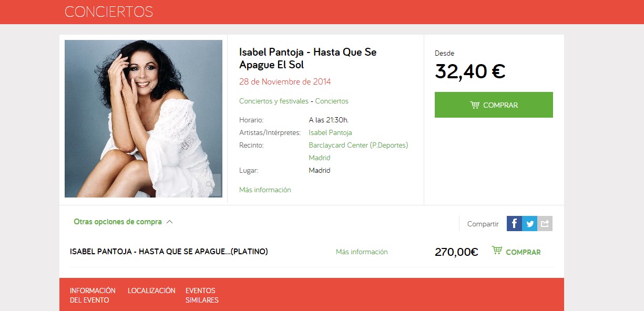This screenshot has height=311, width=644.
Task: Open the Eventos similares tab
Action: [x=202, y=295]
